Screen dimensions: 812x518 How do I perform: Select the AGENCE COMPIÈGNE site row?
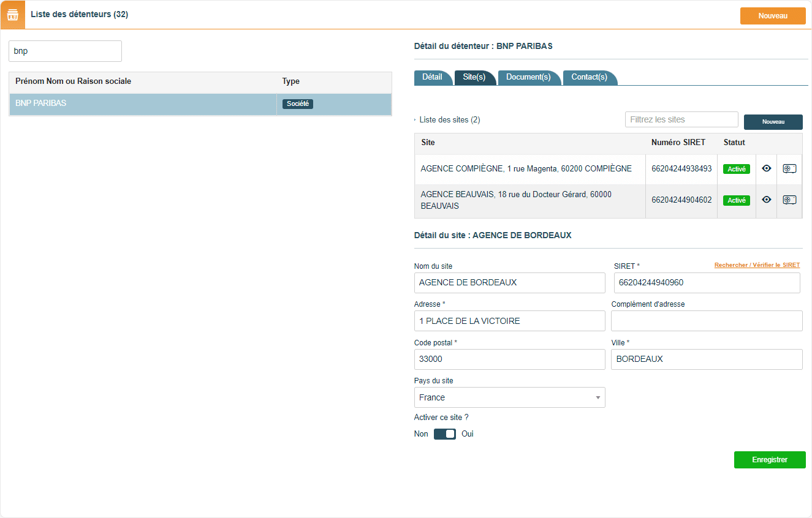click(x=608, y=169)
